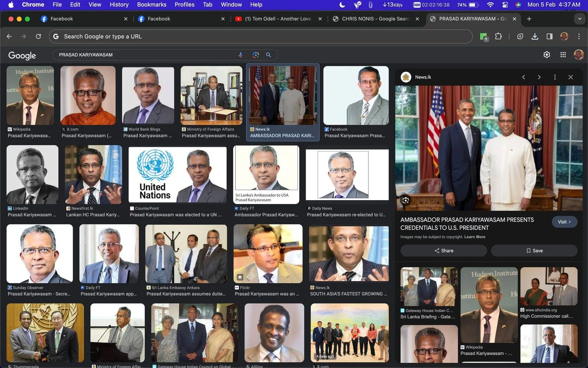Image resolution: width=588 pixels, height=368 pixels.
Task: Open Google quick settings gear
Action: [x=547, y=55]
